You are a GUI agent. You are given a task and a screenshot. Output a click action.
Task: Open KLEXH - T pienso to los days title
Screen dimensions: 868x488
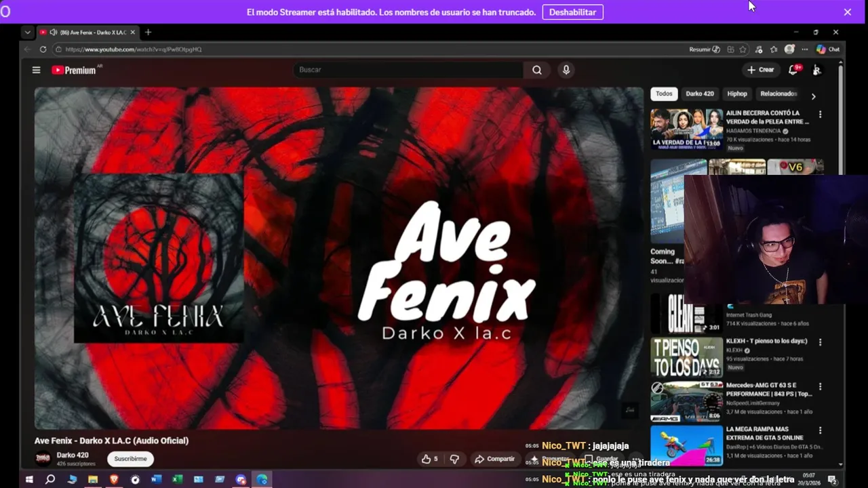point(767,341)
